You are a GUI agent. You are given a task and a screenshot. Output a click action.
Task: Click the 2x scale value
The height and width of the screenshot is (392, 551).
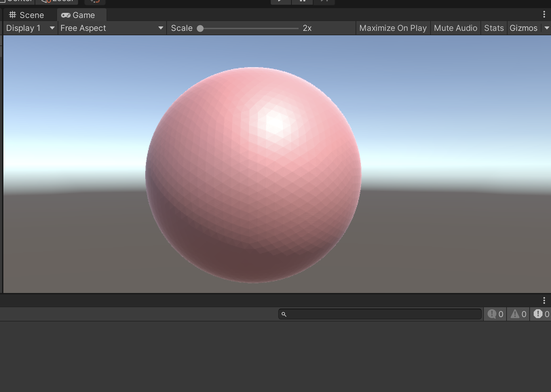pos(307,28)
